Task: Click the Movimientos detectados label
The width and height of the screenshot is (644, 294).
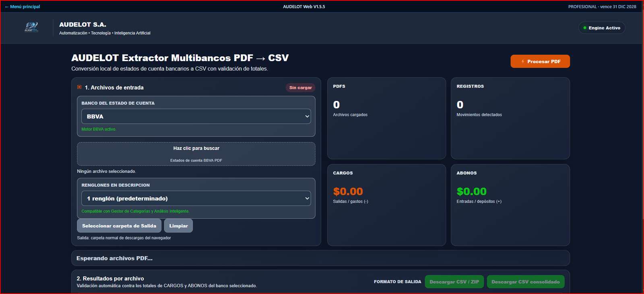Action: [x=479, y=115]
